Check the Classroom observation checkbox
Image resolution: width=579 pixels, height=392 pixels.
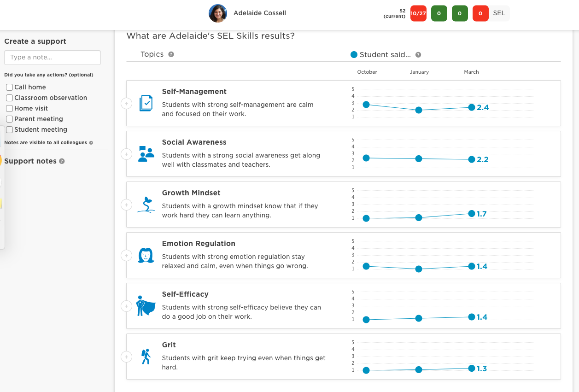9,98
